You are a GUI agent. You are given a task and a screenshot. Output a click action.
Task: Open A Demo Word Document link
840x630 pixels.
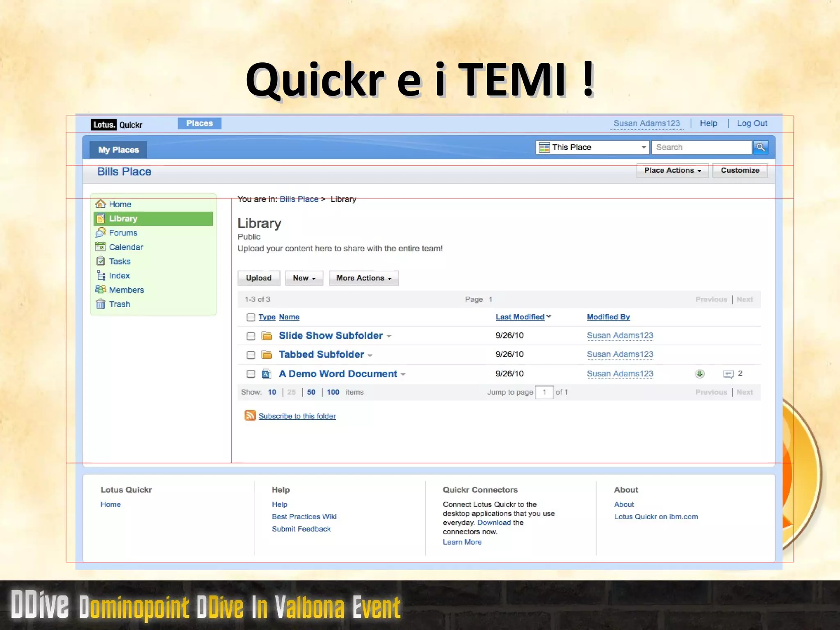pos(338,374)
